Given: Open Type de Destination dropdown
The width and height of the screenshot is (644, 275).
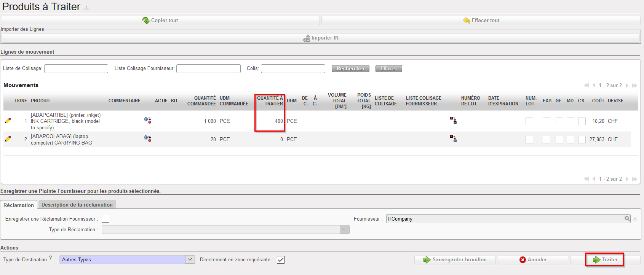Looking at the screenshot, I should click(190, 259).
